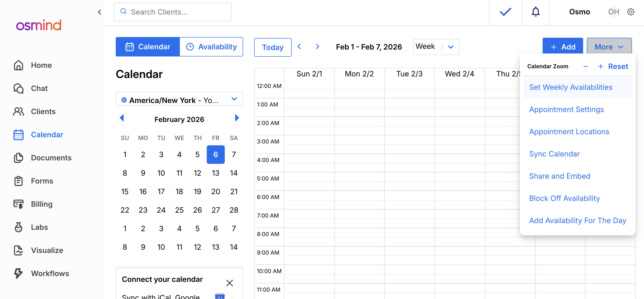The height and width of the screenshot is (299, 644).
Task: Select Add Availability For The Day
Action: click(578, 221)
